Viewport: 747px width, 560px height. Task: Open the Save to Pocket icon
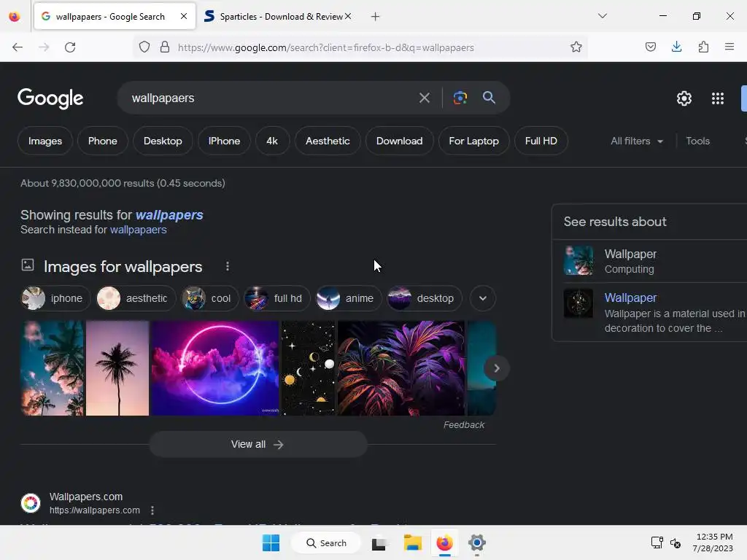[650, 47]
